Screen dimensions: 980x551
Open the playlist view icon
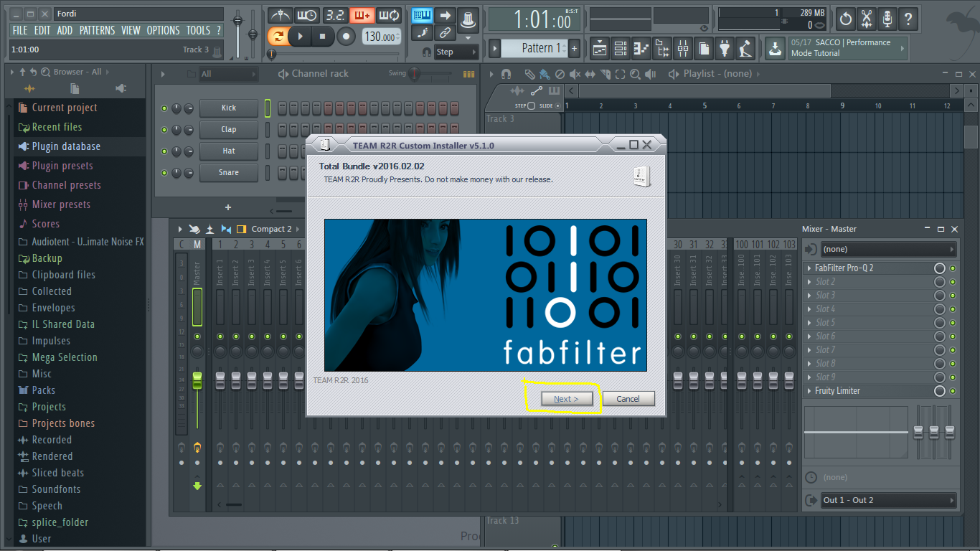(x=599, y=49)
